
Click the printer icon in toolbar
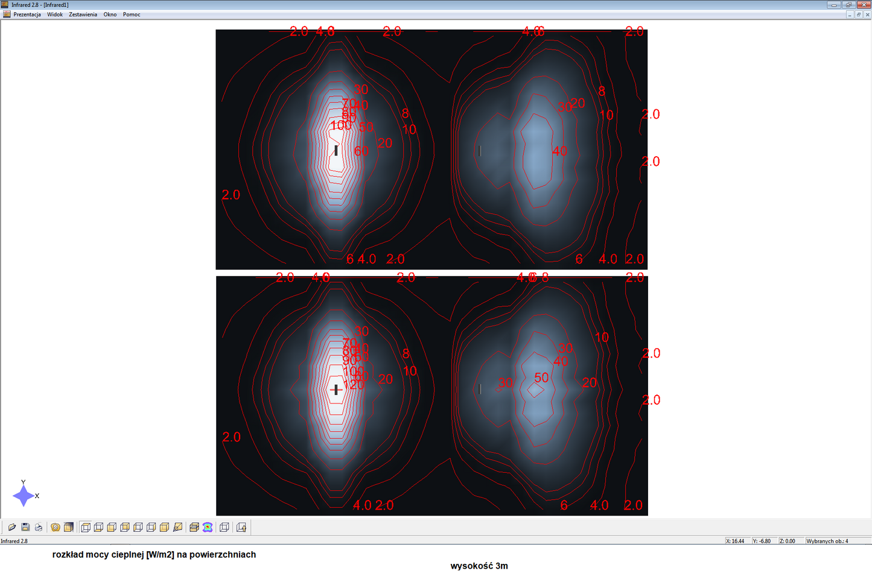coord(39,527)
